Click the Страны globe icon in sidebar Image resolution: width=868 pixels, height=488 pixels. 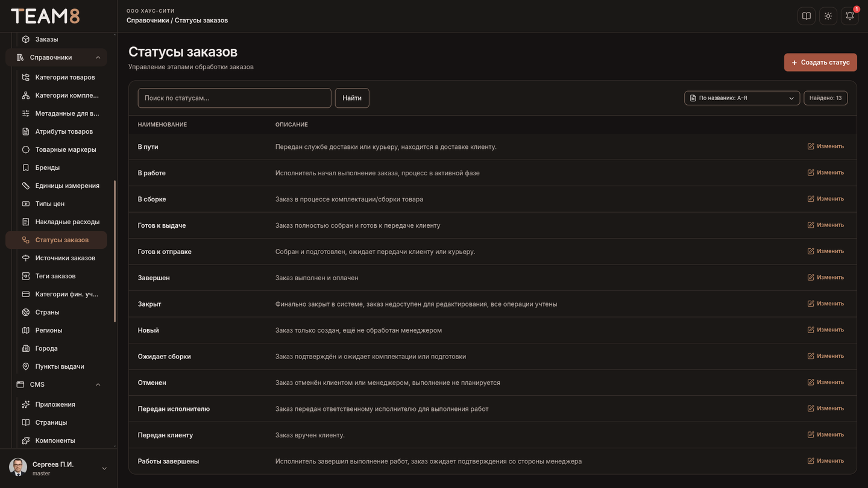(26, 312)
